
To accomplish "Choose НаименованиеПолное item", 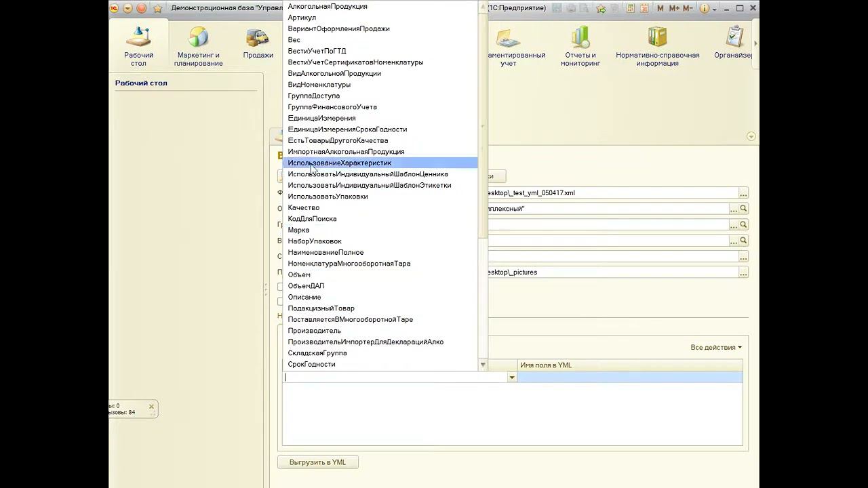I will click(380, 252).
